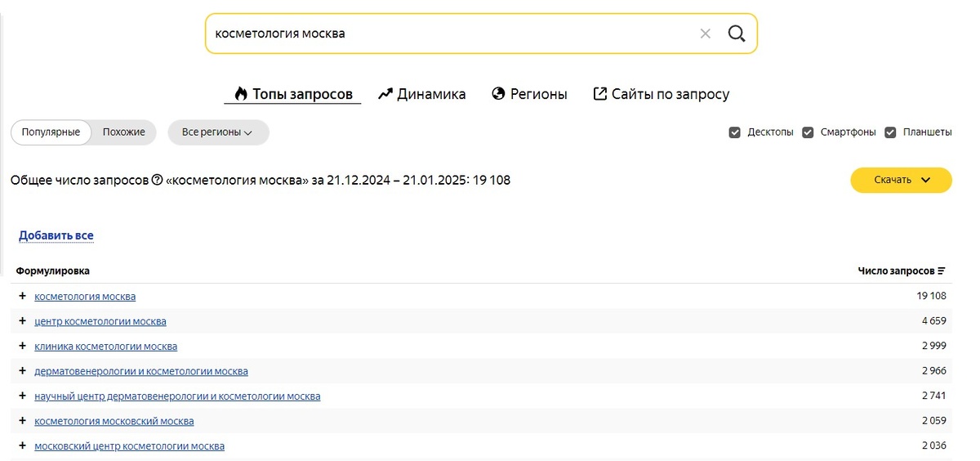Screen dimensions: 980x461
Task: Add 'центр косметологии москва' via plus icon
Action: pyautogui.click(x=22, y=321)
